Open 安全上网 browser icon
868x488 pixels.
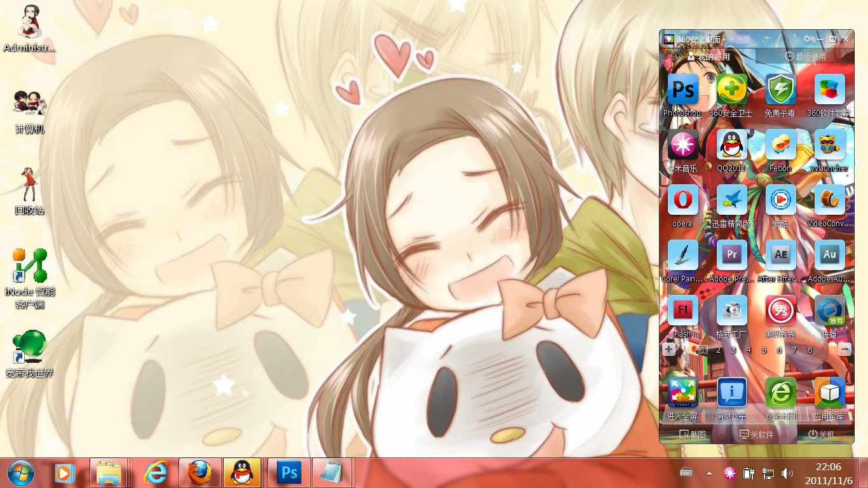pos(780,393)
